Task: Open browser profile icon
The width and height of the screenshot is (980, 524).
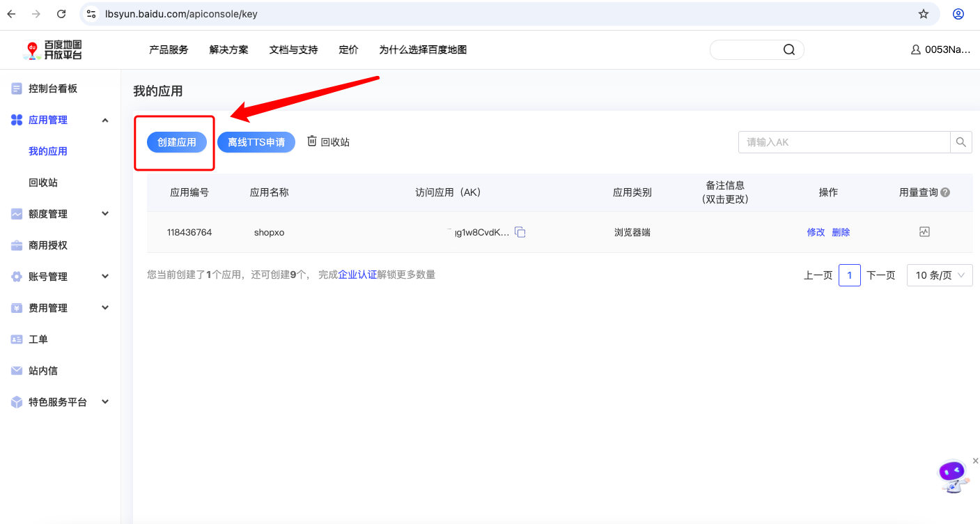Action: click(958, 14)
